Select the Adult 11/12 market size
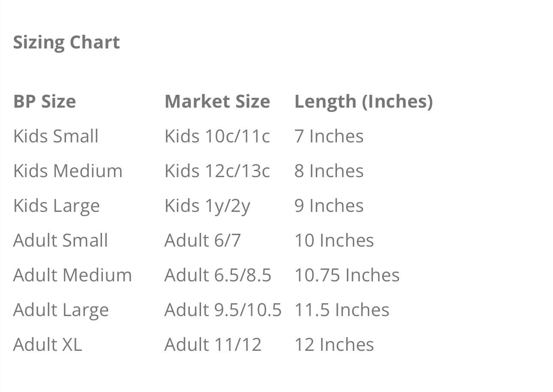The height and width of the screenshot is (392, 553). click(213, 344)
